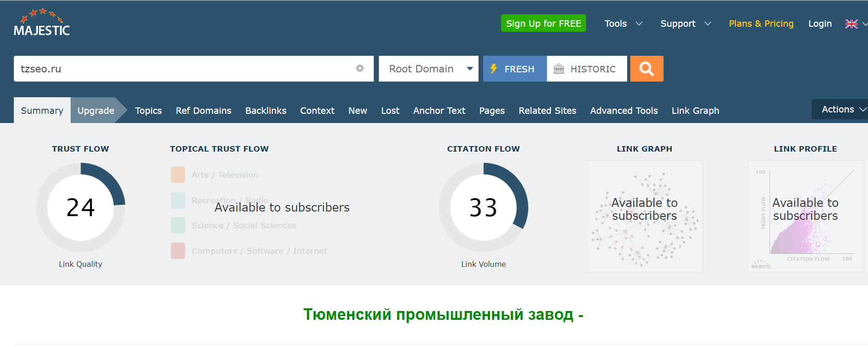Open the Actions dropdown
868x347 pixels.
click(840, 109)
